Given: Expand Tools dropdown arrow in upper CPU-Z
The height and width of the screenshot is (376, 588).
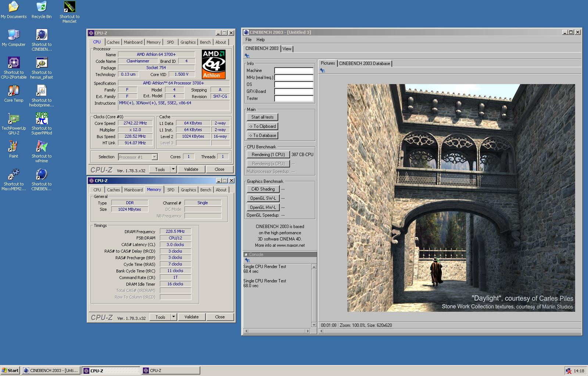Looking at the screenshot, I should (x=173, y=169).
